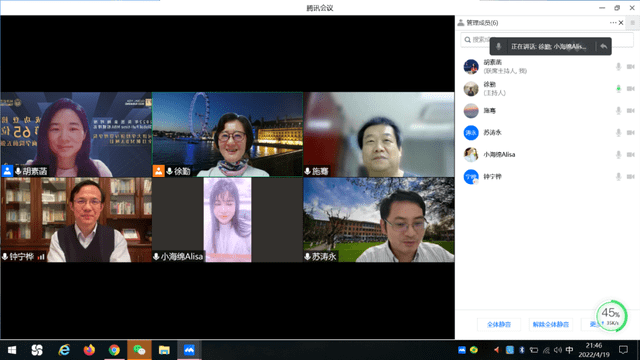Click microphone icon on speaking notification bar
640x360 pixels.
click(x=498, y=47)
